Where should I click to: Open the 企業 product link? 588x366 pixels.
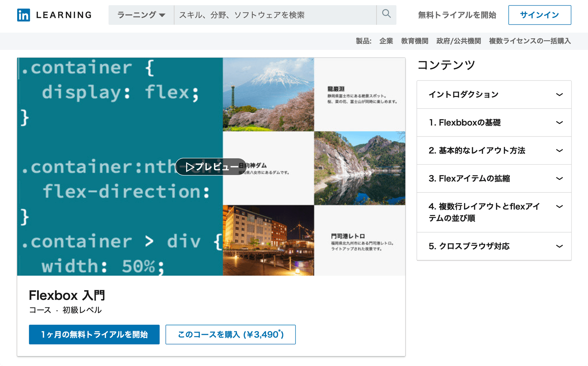(x=386, y=41)
